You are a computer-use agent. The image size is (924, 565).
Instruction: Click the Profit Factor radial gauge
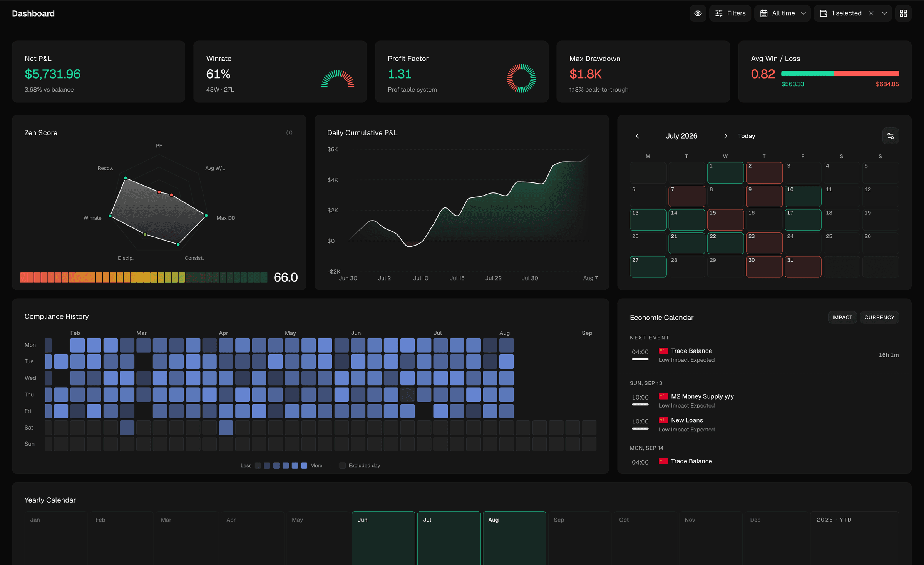pyautogui.click(x=521, y=79)
